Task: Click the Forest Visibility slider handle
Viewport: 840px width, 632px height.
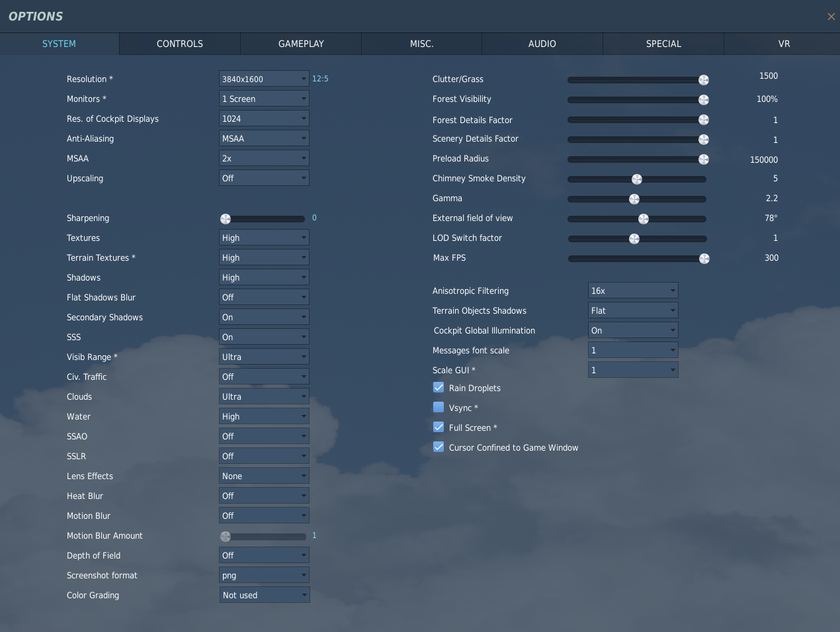Action: [x=704, y=100]
